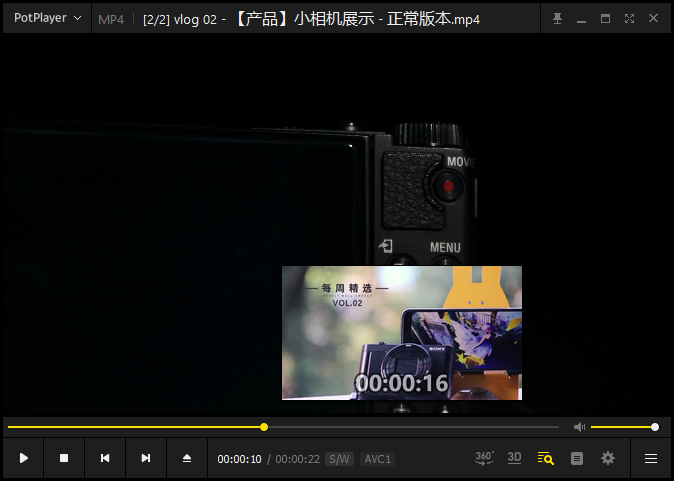
Task: Click the current time 00:00:10 display
Action: coord(239,459)
